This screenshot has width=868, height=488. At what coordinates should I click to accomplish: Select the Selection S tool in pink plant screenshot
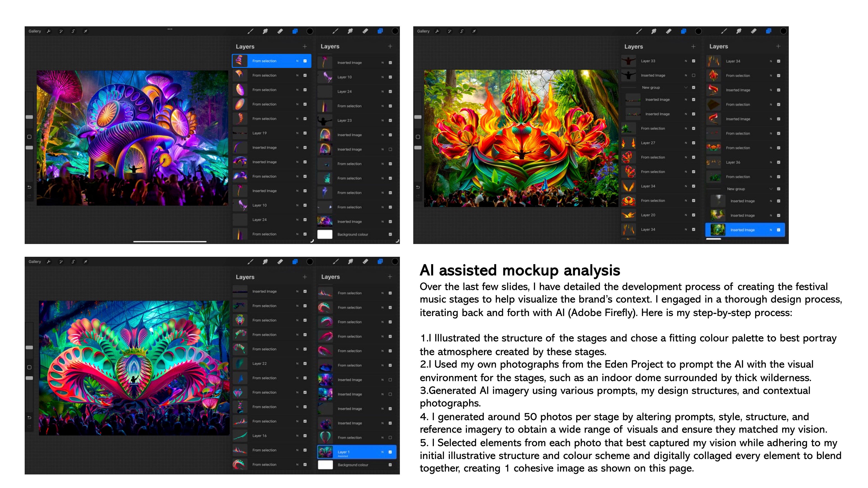tap(73, 261)
